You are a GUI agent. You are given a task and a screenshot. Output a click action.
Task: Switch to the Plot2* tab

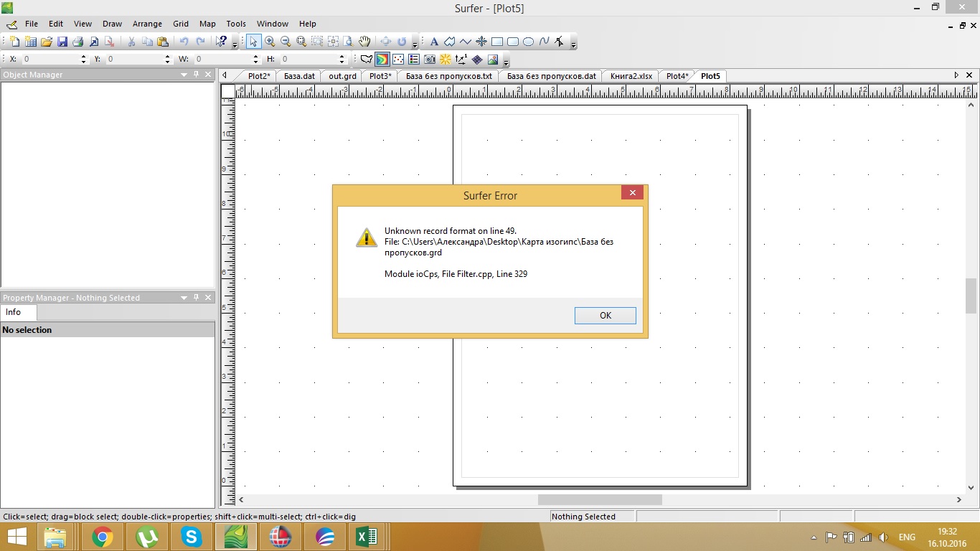click(x=259, y=76)
